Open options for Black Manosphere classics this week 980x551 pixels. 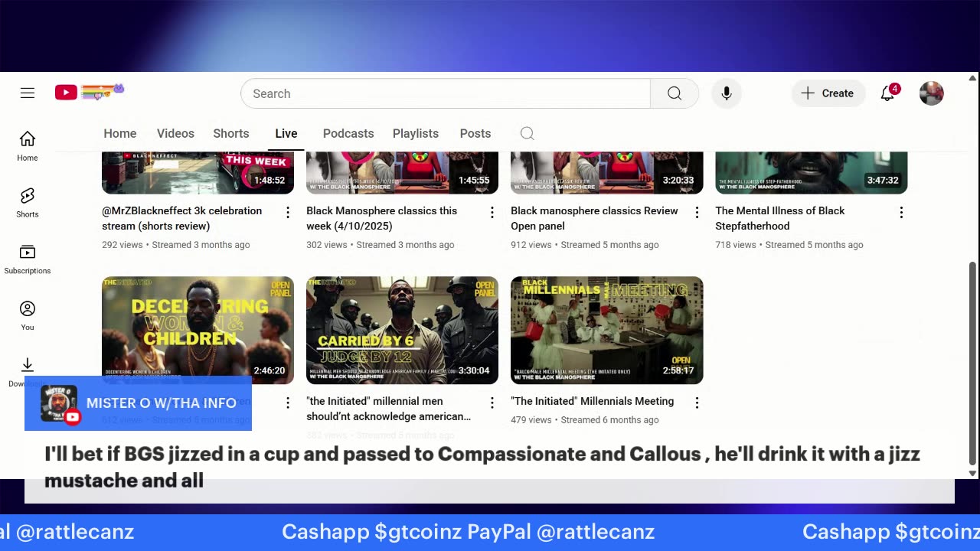(492, 212)
